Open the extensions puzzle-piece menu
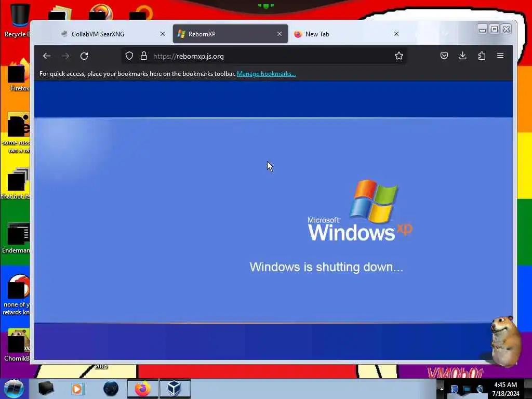 tap(482, 56)
